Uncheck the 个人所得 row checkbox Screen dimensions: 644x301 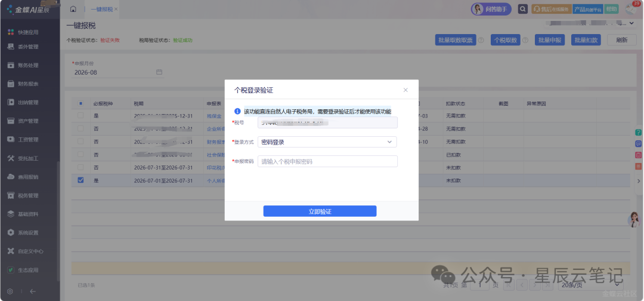tap(80, 180)
